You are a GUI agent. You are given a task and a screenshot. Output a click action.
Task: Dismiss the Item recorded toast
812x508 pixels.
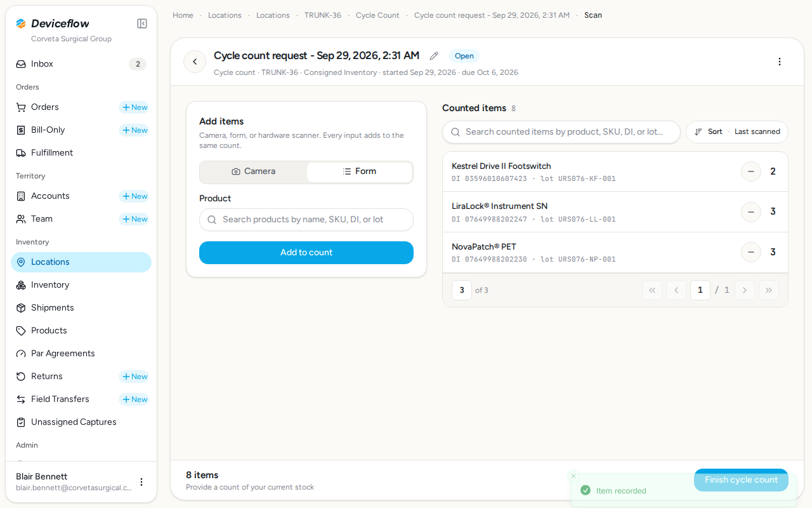click(x=573, y=476)
